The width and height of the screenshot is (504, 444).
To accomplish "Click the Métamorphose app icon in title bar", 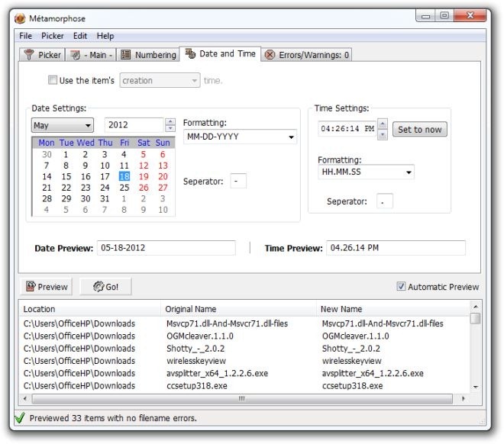I will (x=21, y=18).
